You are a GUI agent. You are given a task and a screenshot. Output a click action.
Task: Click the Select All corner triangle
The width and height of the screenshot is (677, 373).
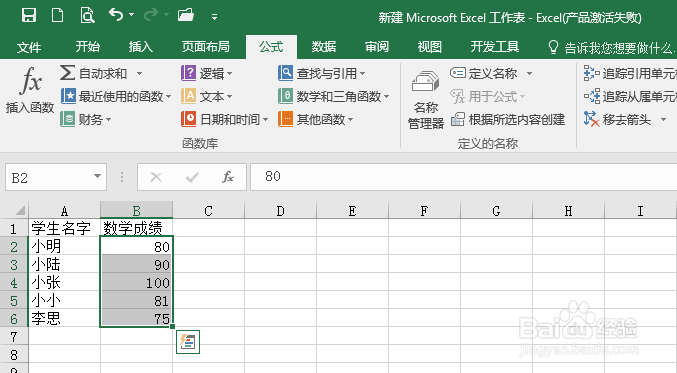tap(20, 211)
